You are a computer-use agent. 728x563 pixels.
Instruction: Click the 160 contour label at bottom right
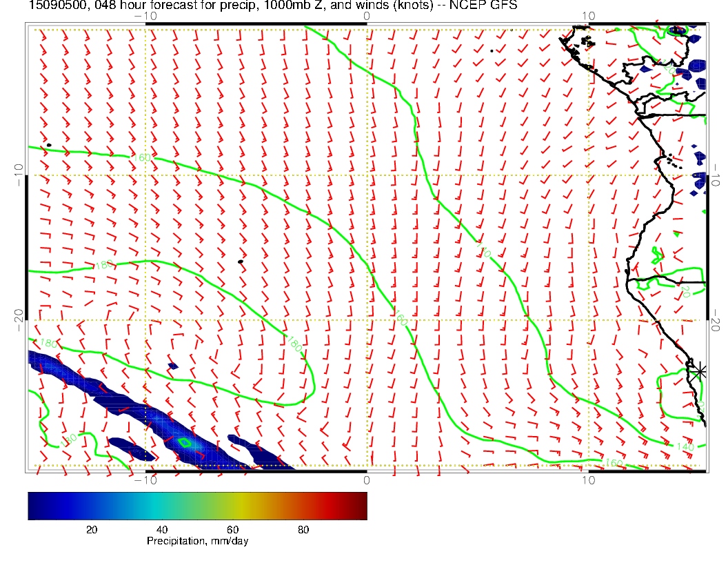coord(612,463)
